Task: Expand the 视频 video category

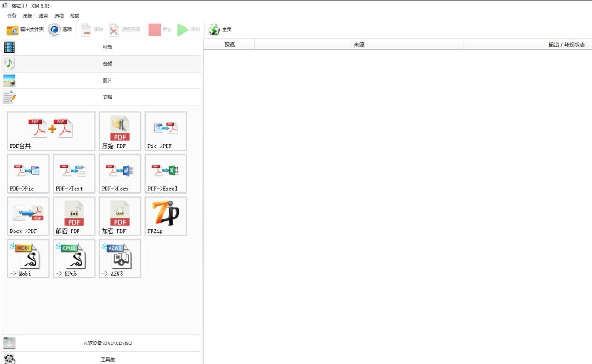Action: [101, 47]
